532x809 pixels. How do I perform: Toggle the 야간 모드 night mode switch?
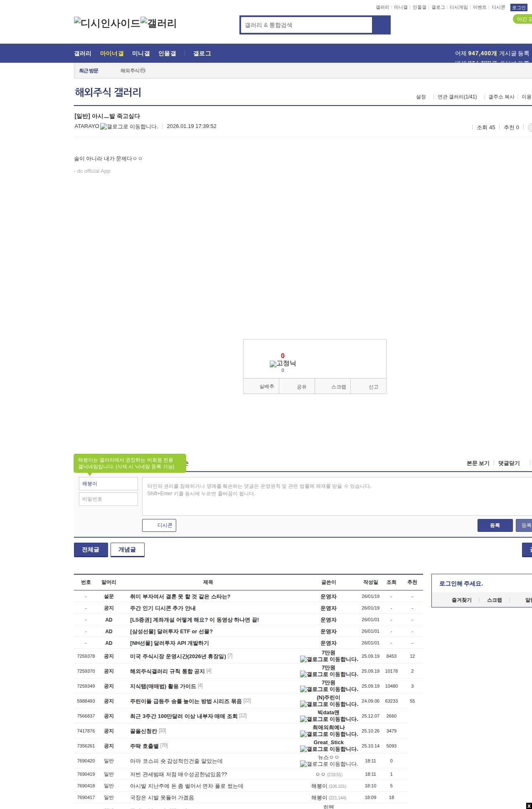pos(522,19)
